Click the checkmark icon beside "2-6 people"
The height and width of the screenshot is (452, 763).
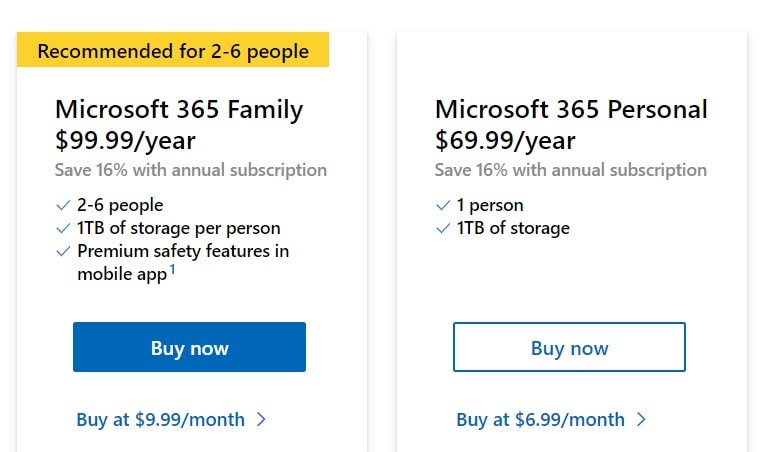(62, 206)
